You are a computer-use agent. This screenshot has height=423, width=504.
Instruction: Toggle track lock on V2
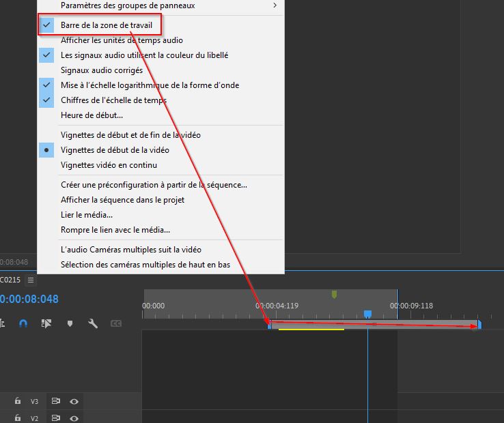18,418
